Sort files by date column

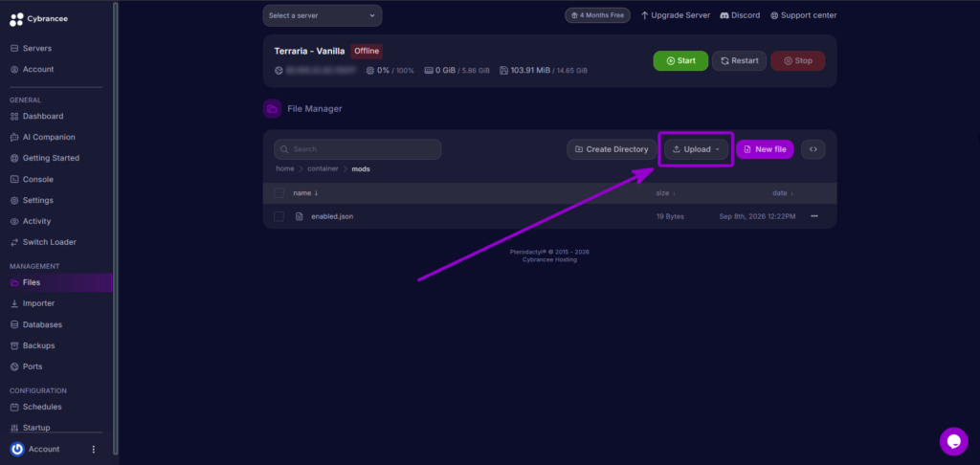click(784, 193)
